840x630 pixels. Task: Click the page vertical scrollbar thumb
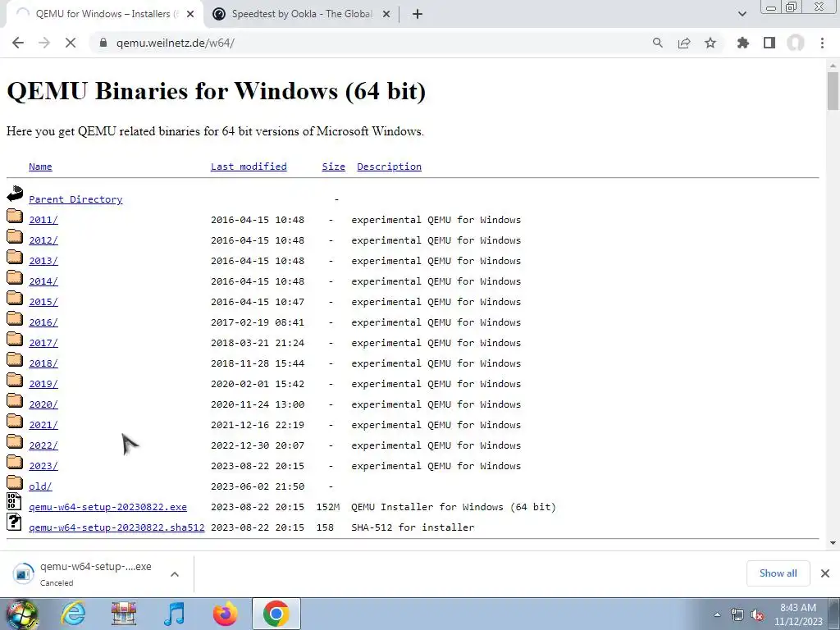pos(833,90)
